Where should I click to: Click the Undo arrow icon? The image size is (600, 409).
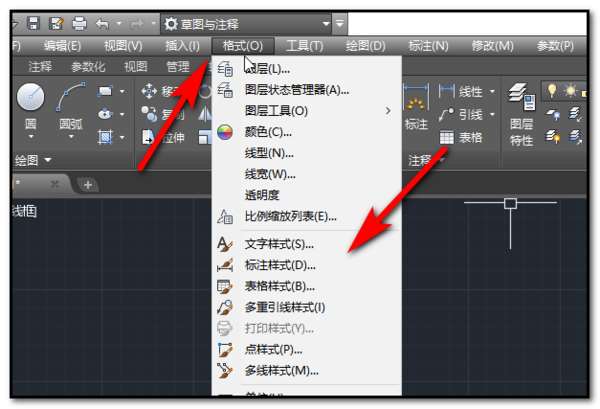pos(103,24)
